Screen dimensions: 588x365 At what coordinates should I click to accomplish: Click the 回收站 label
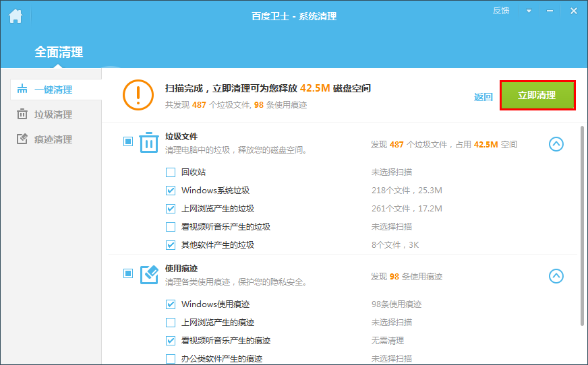[x=194, y=172]
